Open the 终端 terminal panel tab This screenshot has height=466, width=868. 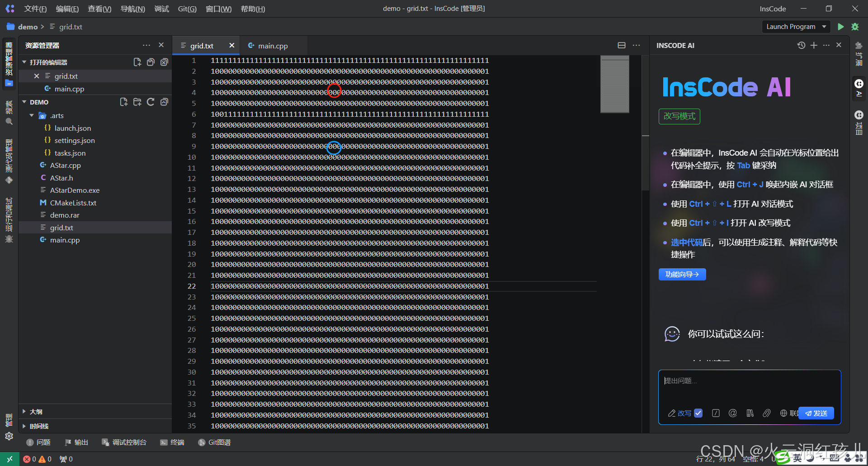point(172,442)
